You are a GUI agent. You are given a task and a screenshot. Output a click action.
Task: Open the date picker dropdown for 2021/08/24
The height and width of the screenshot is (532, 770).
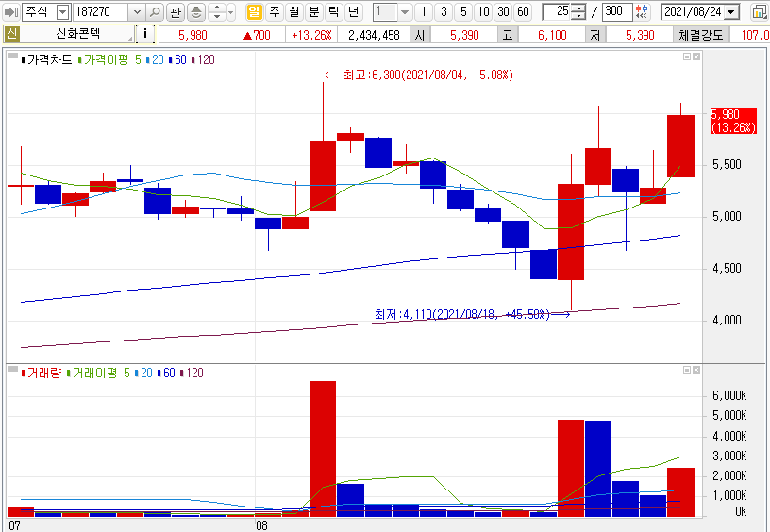click(731, 11)
